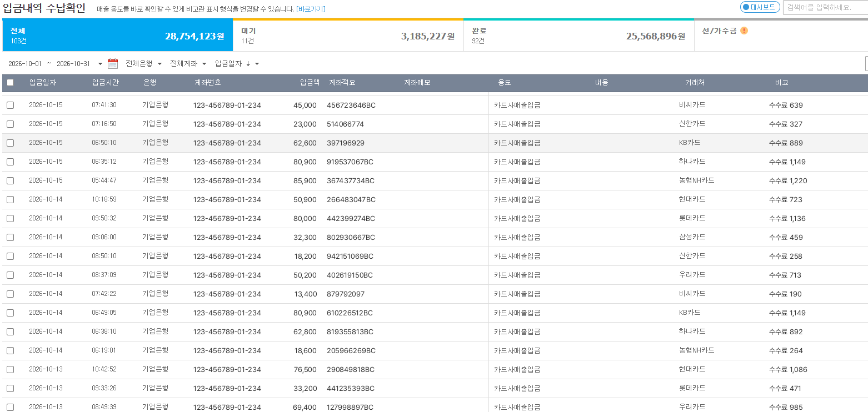Expand the date range preset dropdown arrow
Viewport: 868px width, 412px height.
point(100,64)
